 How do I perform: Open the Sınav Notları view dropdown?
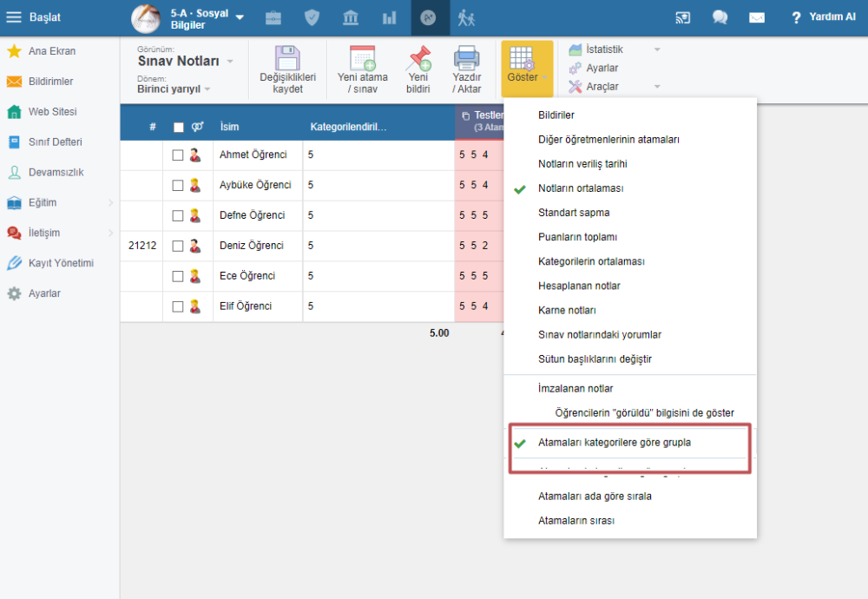click(185, 61)
